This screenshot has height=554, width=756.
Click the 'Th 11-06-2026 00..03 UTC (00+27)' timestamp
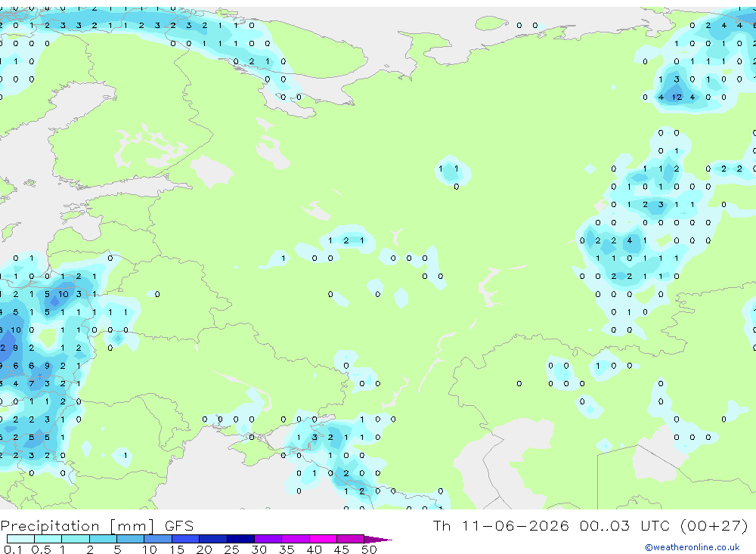590,525
